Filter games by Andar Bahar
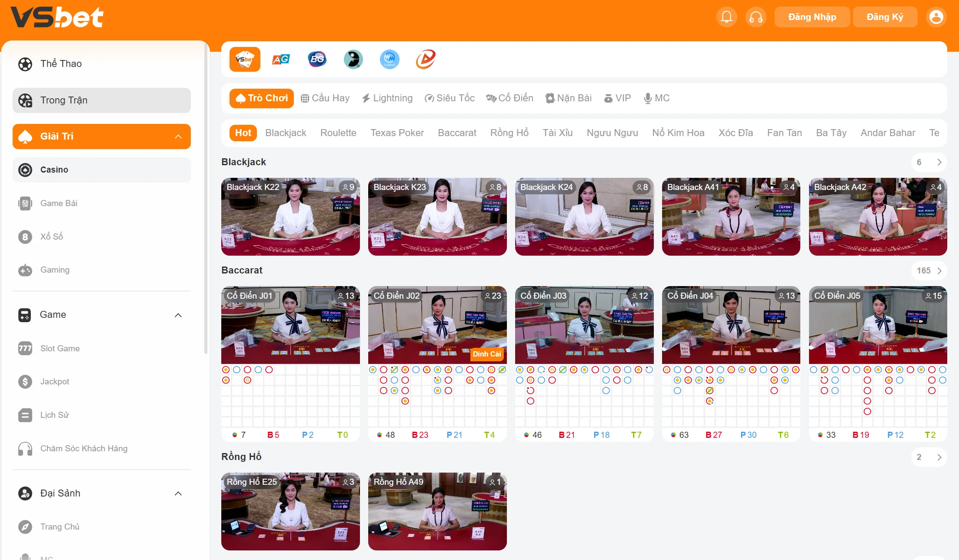 pos(888,133)
